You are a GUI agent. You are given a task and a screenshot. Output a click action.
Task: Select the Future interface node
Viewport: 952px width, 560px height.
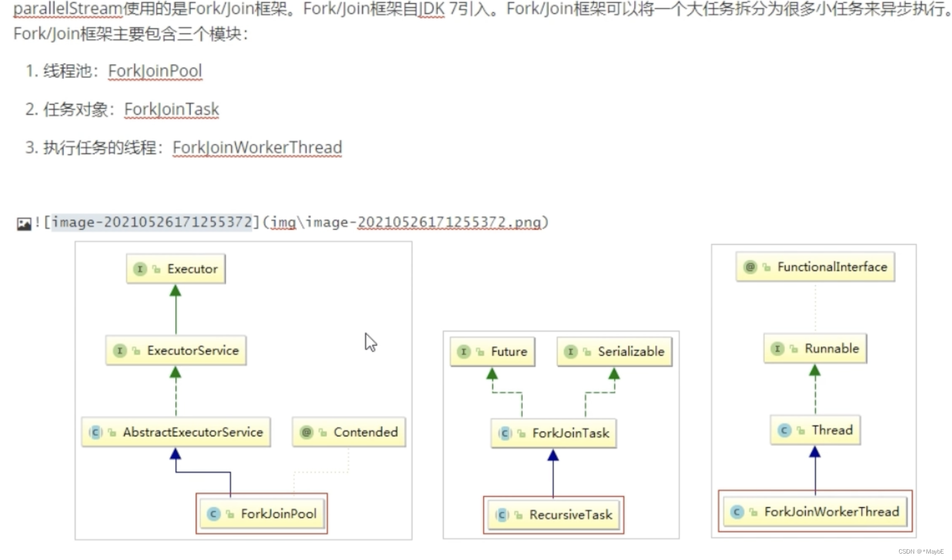pos(492,351)
